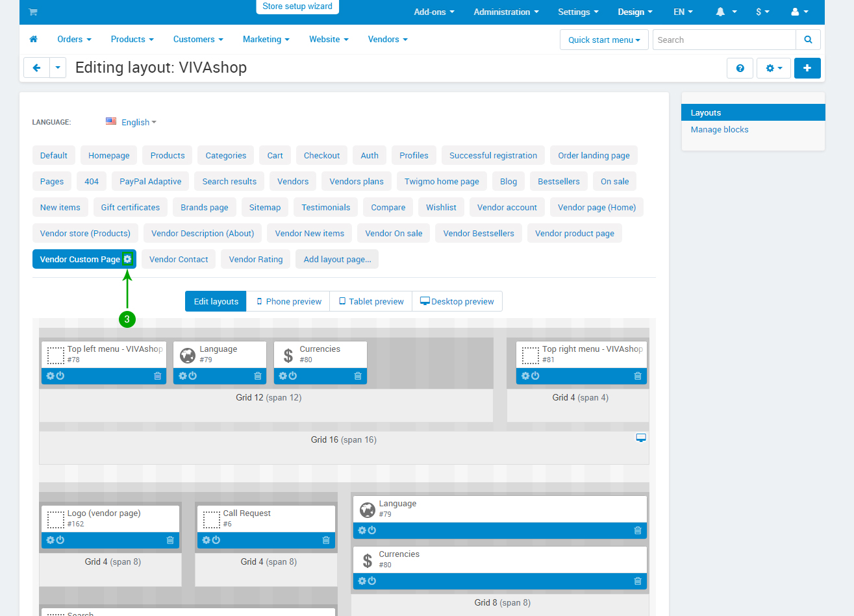Disable the Top right menu block power icon
854x616 pixels.
tap(536, 376)
